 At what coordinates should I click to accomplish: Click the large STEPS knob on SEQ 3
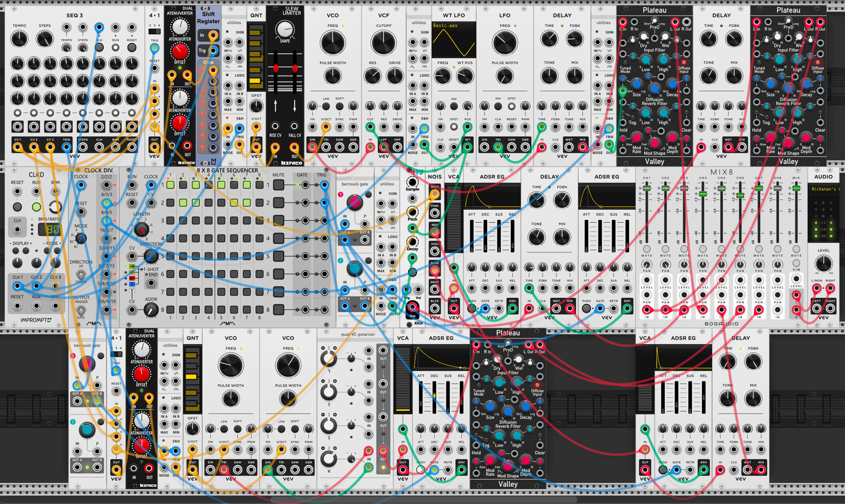[45, 39]
